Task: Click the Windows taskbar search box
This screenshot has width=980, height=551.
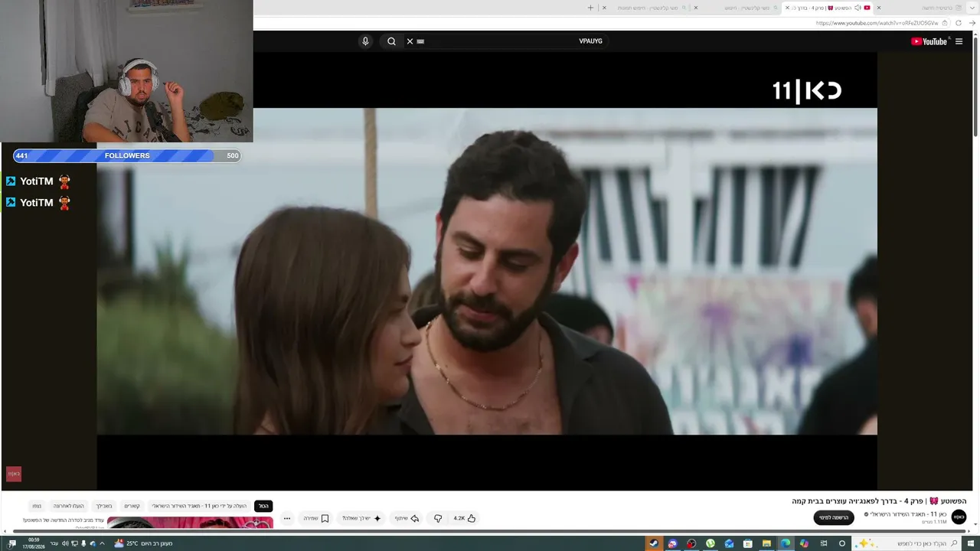Action: (907, 543)
